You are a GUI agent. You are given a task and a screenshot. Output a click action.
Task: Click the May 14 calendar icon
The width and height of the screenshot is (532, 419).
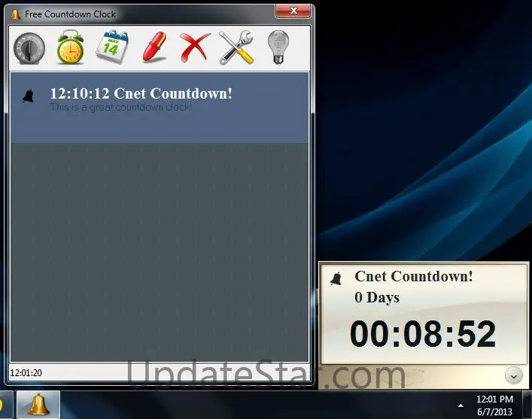click(112, 47)
